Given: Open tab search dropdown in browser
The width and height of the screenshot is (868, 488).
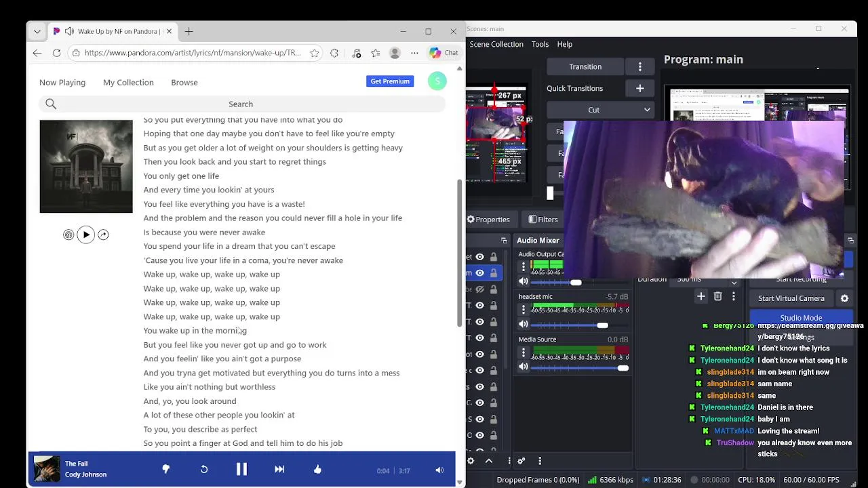Looking at the screenshot, I should pyautogui.click(x=37, y=31).
